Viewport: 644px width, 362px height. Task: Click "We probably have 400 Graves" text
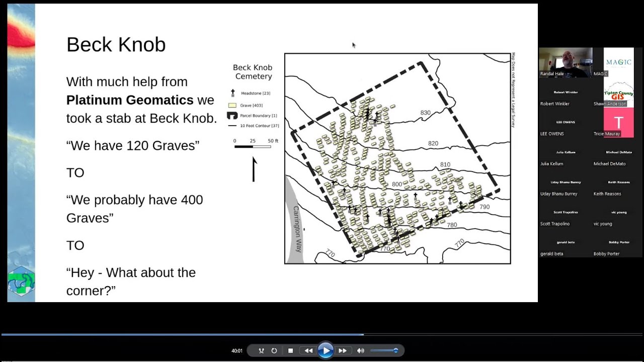tap(134, 209)
